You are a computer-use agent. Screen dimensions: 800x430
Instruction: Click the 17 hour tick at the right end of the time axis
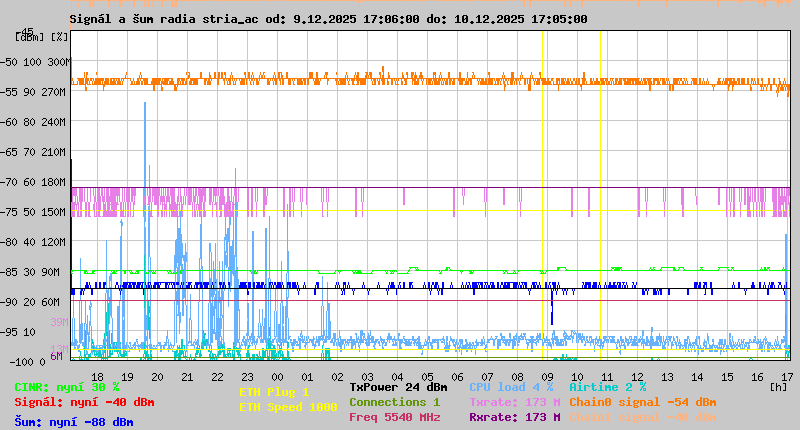point(787,376)
